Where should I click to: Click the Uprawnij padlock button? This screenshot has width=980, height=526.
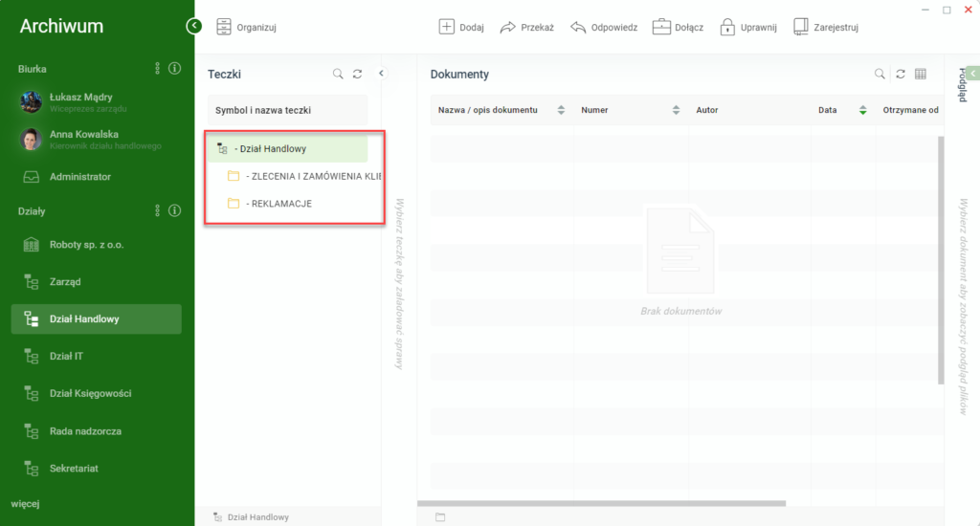(748, 27)
